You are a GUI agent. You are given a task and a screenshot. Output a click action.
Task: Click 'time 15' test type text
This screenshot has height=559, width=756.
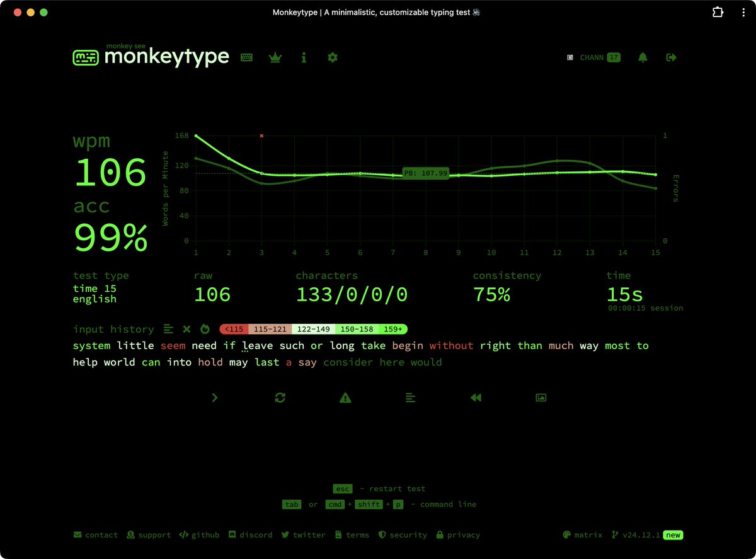[94, 289]
